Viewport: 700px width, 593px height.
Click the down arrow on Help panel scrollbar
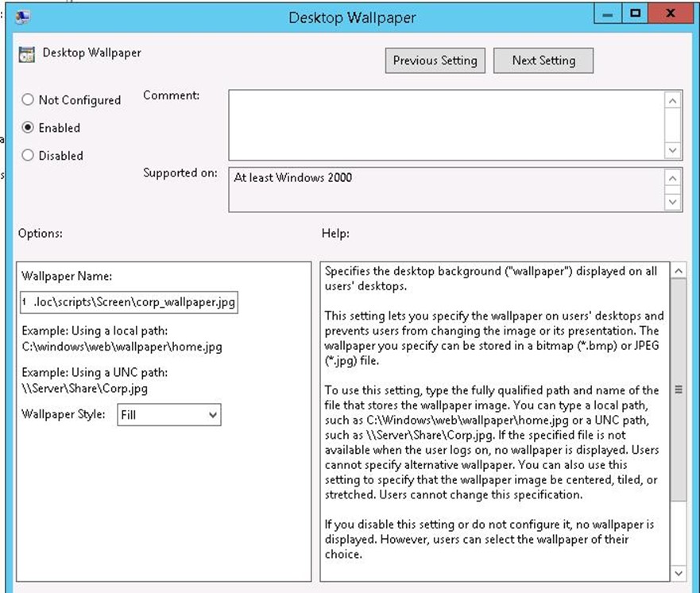679,572
